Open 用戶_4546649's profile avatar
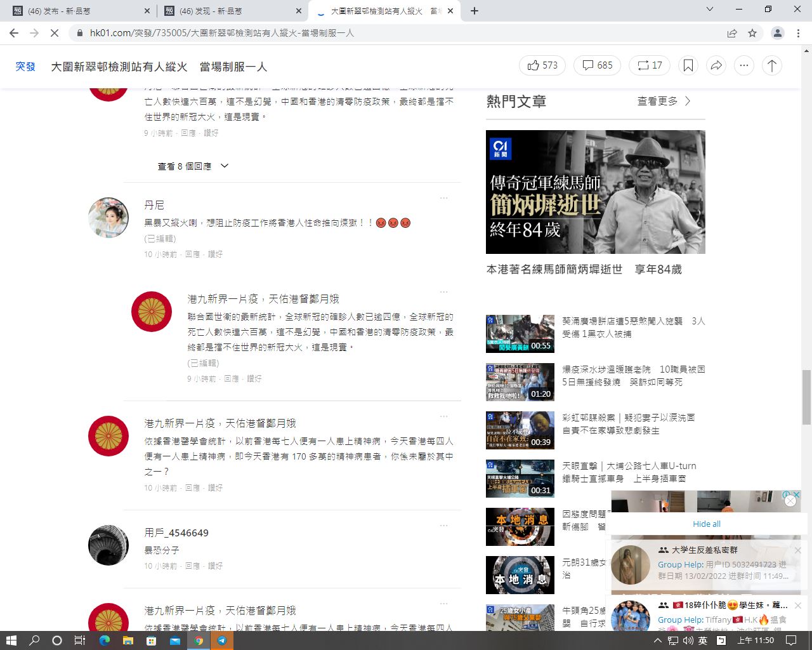Viewport: 812px width, 650px height. (108, 545)
